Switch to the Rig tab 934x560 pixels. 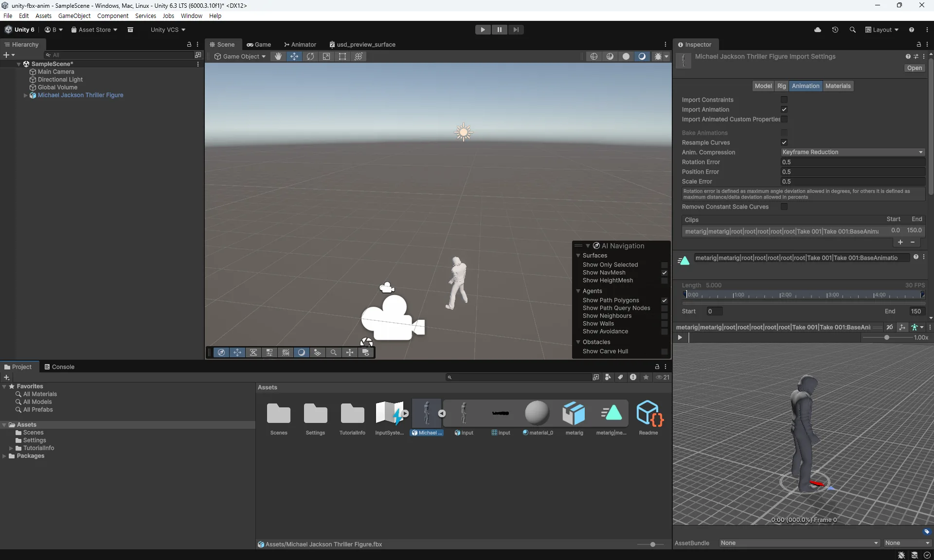point(781,86)
